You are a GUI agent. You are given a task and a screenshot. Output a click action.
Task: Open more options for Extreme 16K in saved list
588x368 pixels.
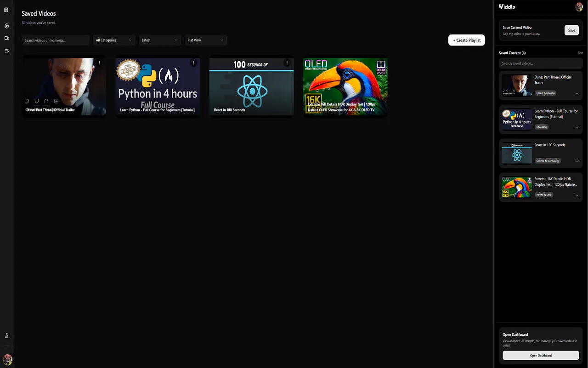coord(576,195)
